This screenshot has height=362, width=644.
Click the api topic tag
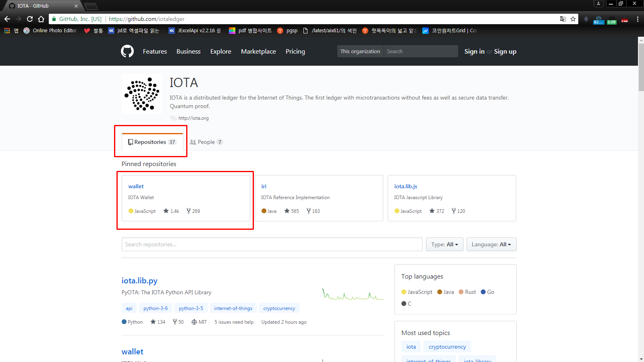[129, 308]
